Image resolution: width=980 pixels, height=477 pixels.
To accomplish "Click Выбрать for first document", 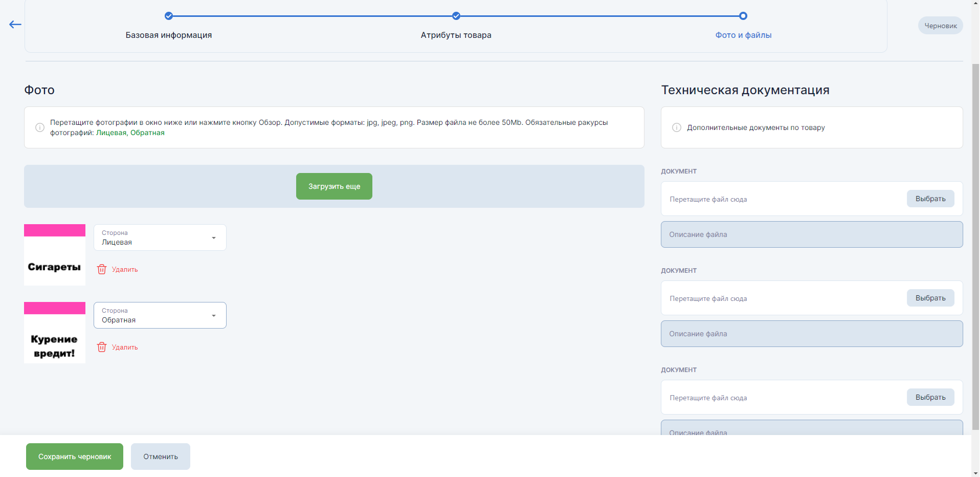I will click(930, 199).
